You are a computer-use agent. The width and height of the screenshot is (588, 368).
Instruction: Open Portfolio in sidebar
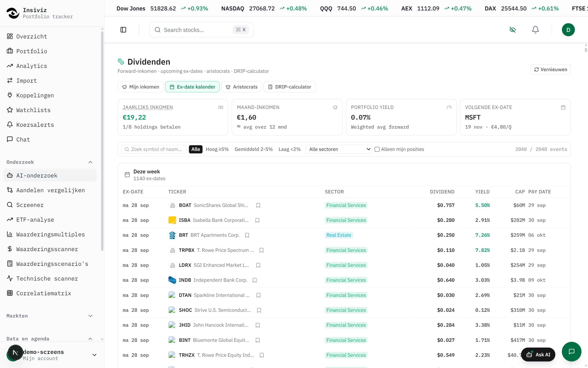click(50, 51)
